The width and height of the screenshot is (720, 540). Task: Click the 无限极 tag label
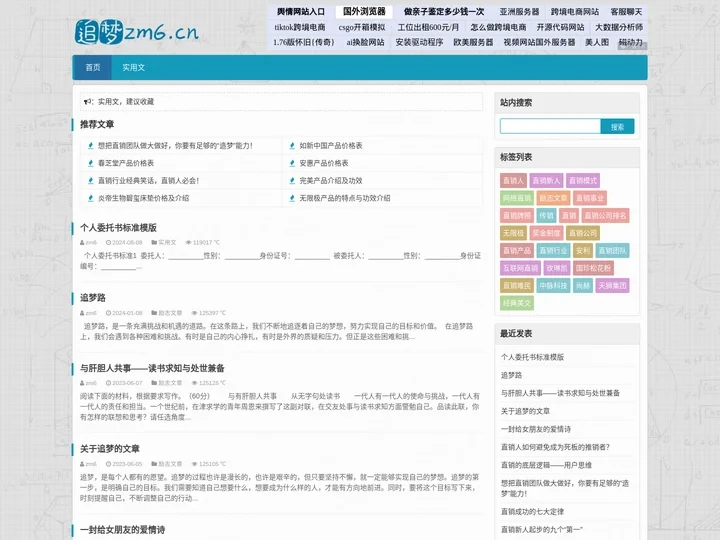pos(513,233)
